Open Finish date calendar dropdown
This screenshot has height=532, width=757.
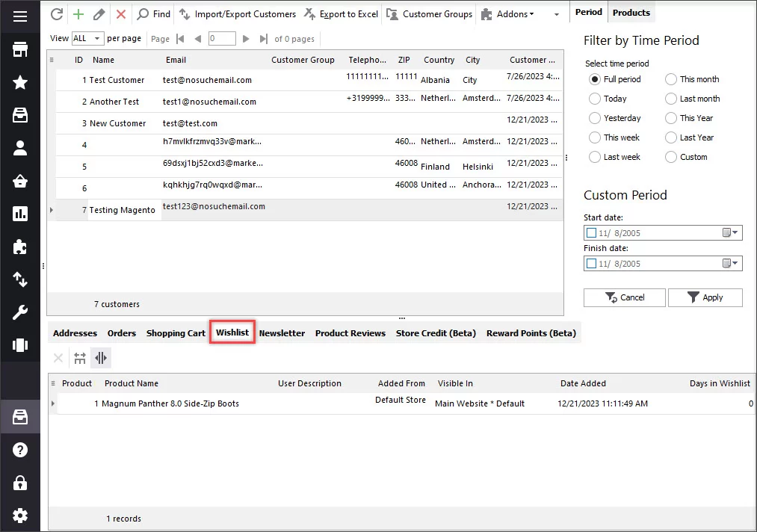[730, 264]
